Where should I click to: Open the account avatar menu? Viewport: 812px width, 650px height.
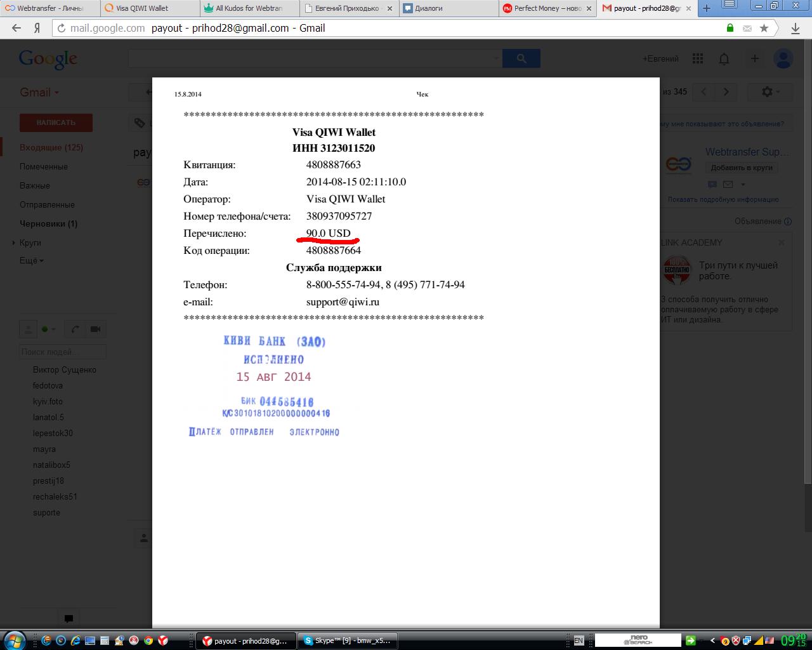[783, 58]
